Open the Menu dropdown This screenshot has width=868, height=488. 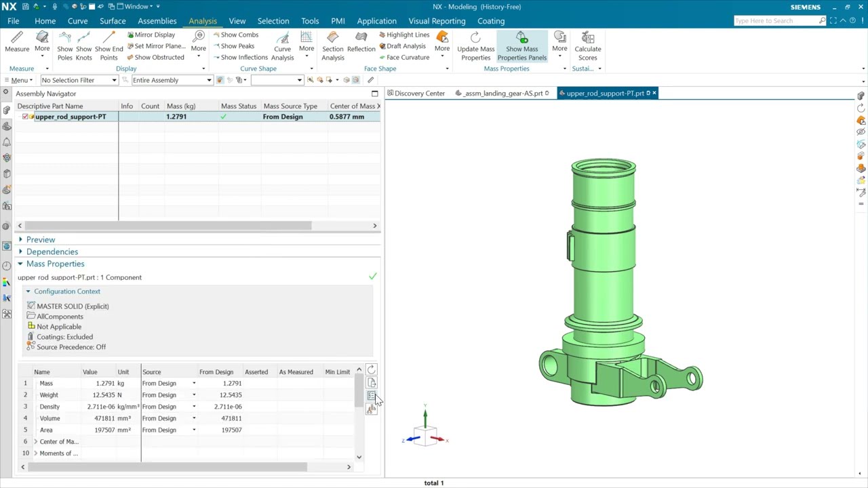click(18, 80)
